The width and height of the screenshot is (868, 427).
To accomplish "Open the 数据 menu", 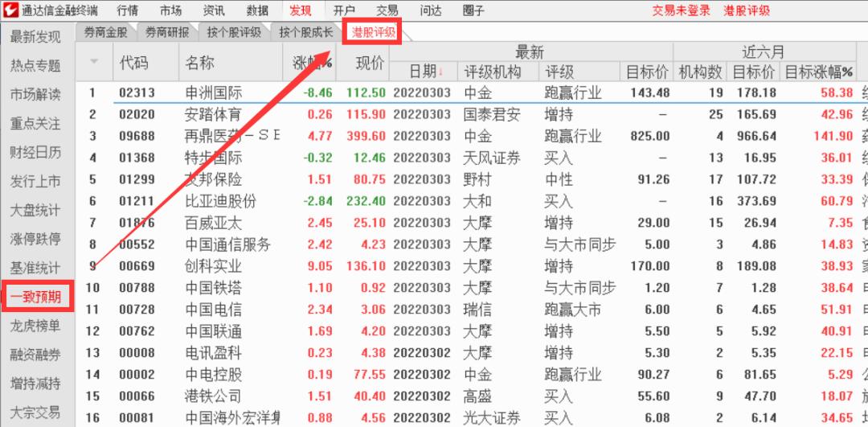I will click(x=257, y=10).
